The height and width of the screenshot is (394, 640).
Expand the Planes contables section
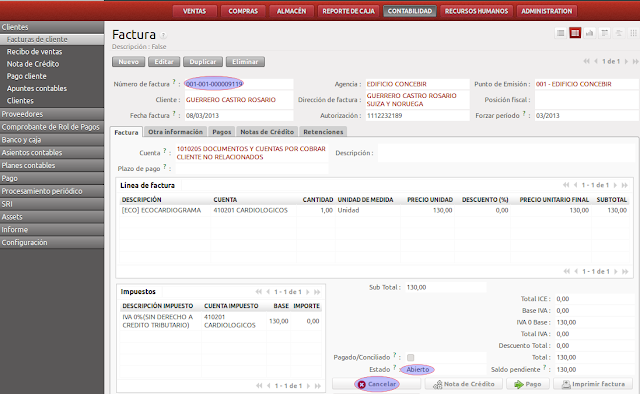tap(52, 165)
